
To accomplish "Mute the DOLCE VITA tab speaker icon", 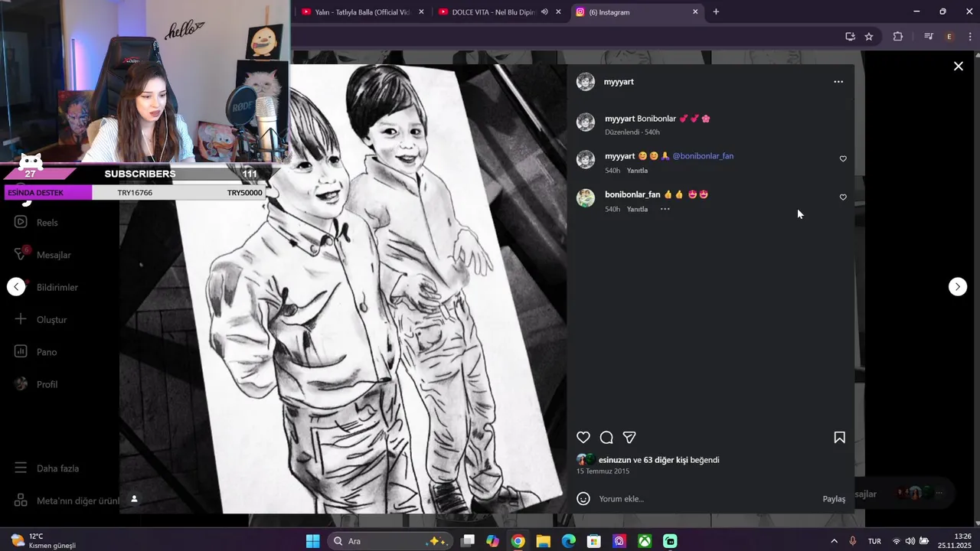I will click(544, 12).
